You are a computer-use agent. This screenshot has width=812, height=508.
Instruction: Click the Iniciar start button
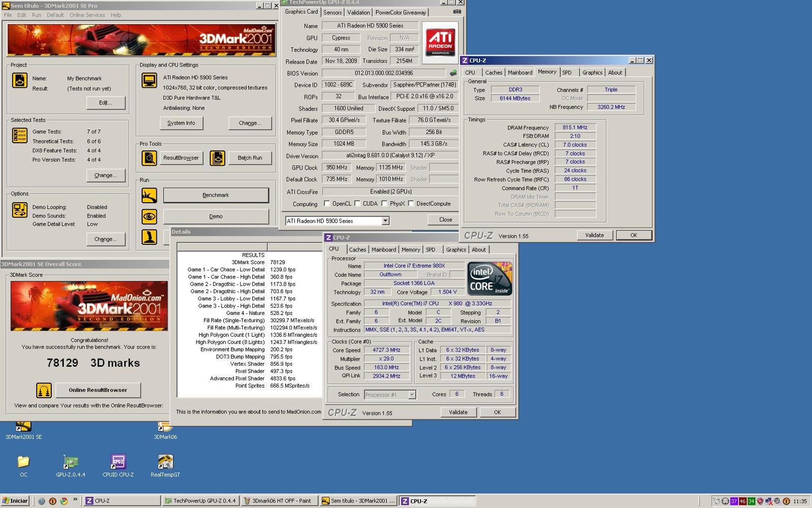[x=15, y=501]
